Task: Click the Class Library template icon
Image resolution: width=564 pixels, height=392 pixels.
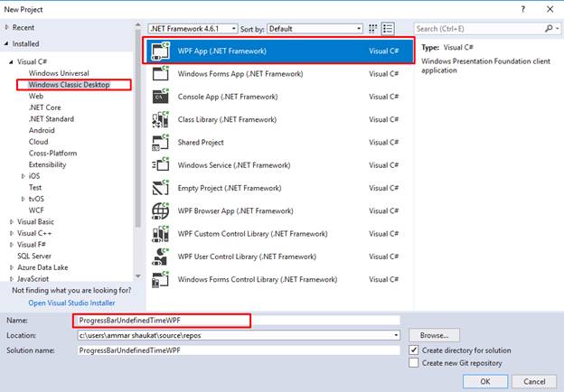Action: pyautogui.click(x=160, y=119)
